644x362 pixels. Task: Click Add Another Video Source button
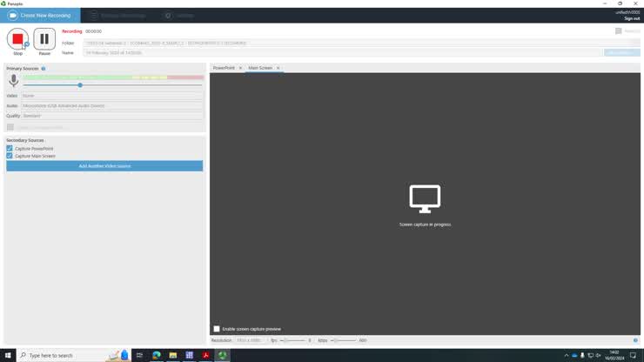tap(104, 165)
